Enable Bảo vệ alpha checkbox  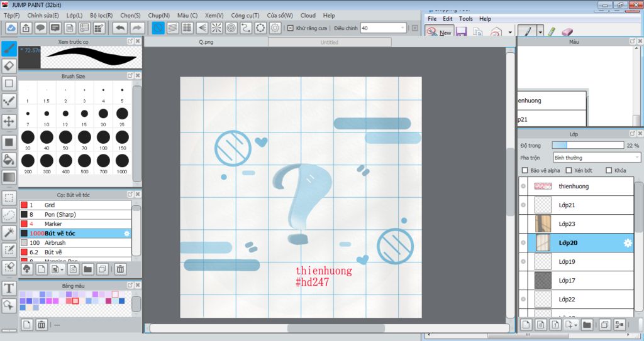[x=525, y=170]
